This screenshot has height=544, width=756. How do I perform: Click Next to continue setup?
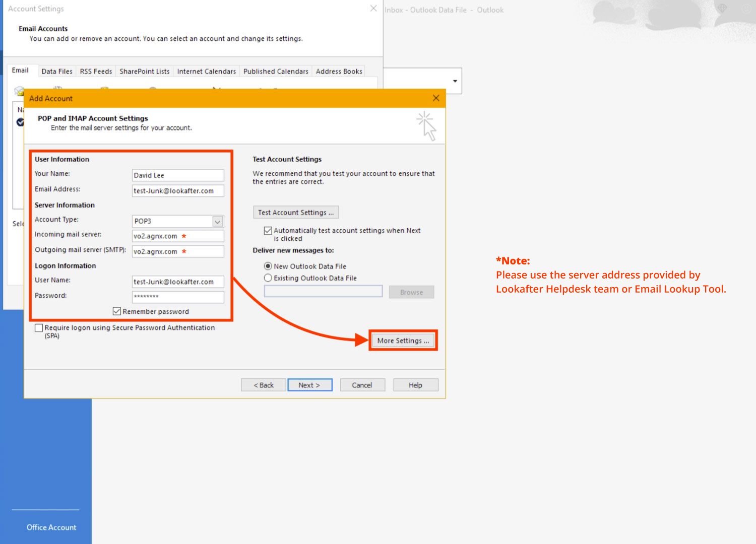point(309,385)
